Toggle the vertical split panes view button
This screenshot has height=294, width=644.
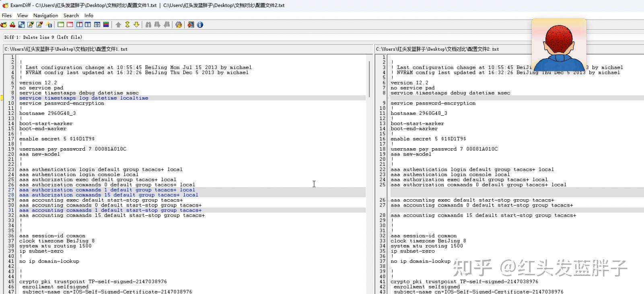coord(80,25)
